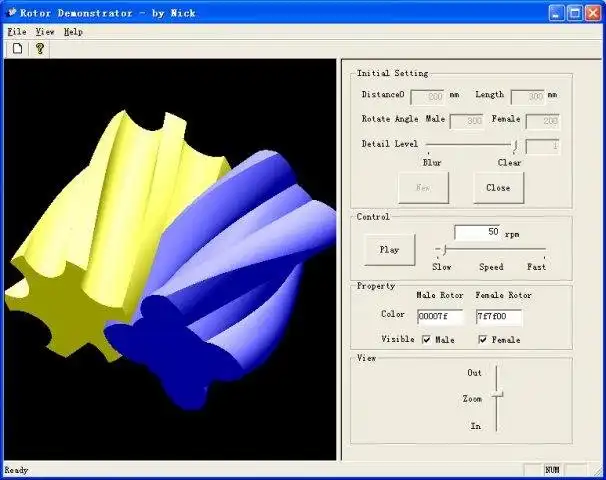
Task: Open the Help menu
Action: click(73, 32)
